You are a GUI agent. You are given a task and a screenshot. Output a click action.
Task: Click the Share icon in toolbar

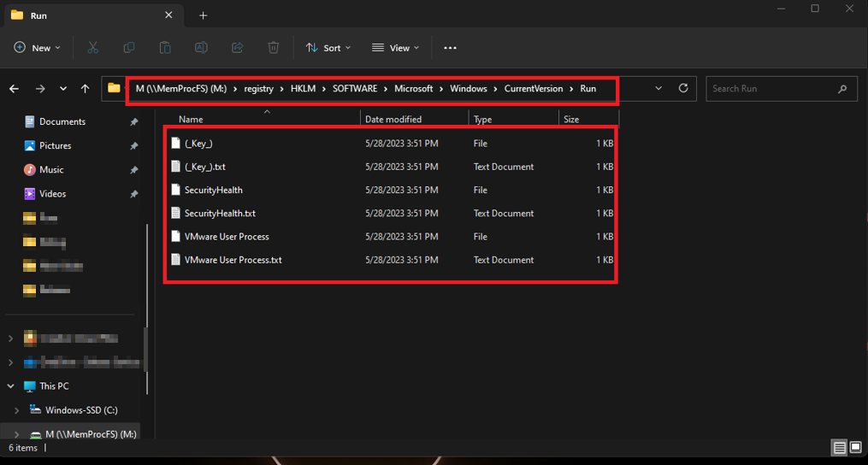click(238, 48)
